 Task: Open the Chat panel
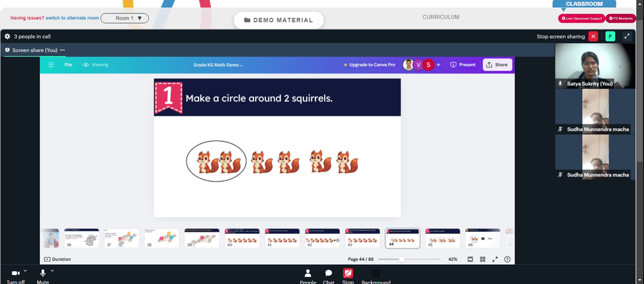328,276
